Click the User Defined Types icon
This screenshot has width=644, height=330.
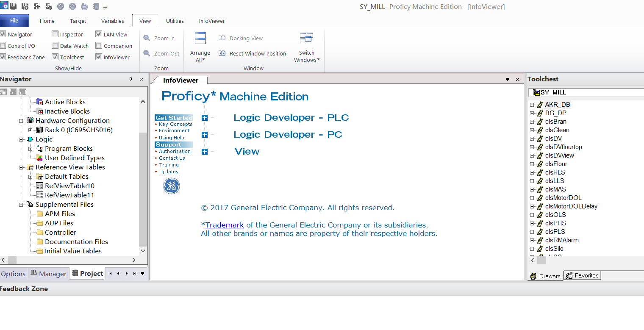[x=40, y=158]
